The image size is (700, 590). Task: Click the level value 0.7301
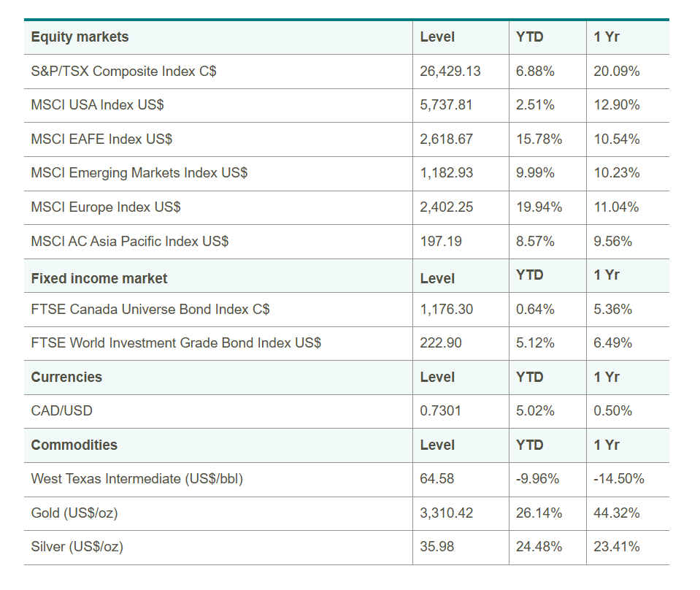click(440, 411)
